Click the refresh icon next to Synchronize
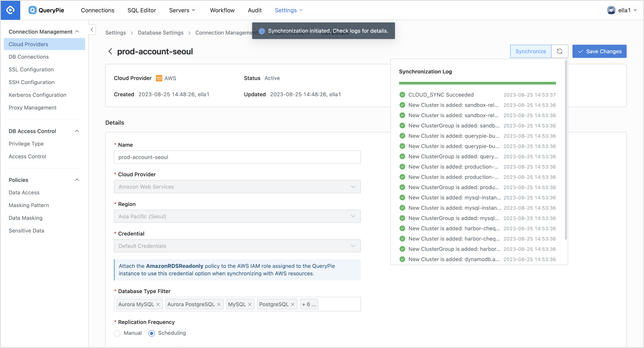Image resolution: width=644 pixels, height=348 pixels. tap(560, 51)
